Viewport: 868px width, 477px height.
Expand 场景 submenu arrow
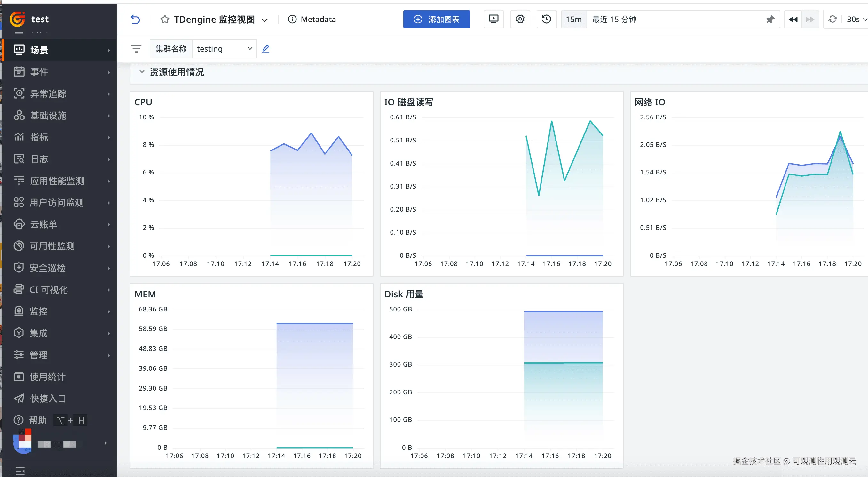point(108,50)
